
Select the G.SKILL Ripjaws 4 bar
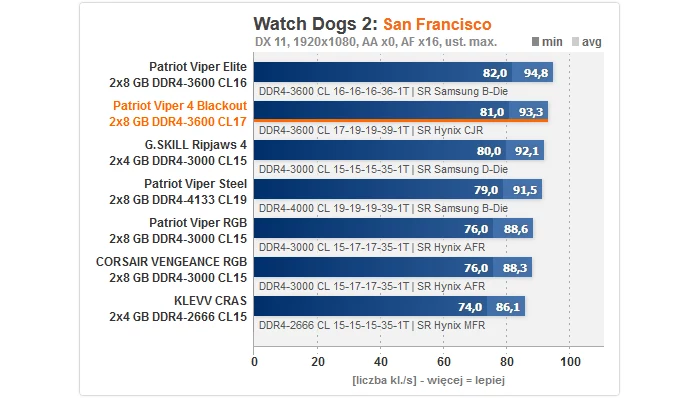399,150
